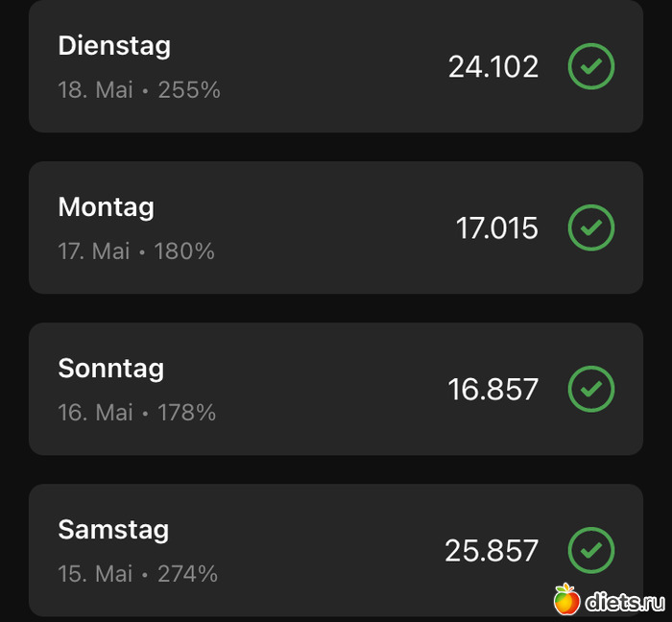Screen dimensions: 672x622
Task: Click the green checkmark for Sonntag
Action: (x=590, y=390)
